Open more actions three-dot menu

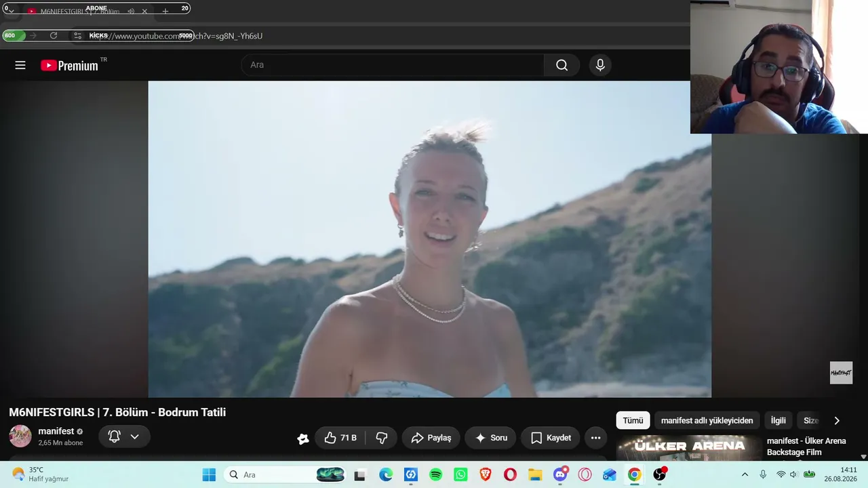point(595,438)
